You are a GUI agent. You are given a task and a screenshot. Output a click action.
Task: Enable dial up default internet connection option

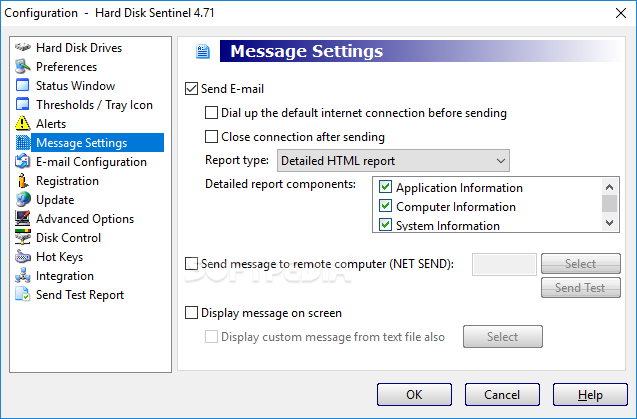[x=211, y=113]
